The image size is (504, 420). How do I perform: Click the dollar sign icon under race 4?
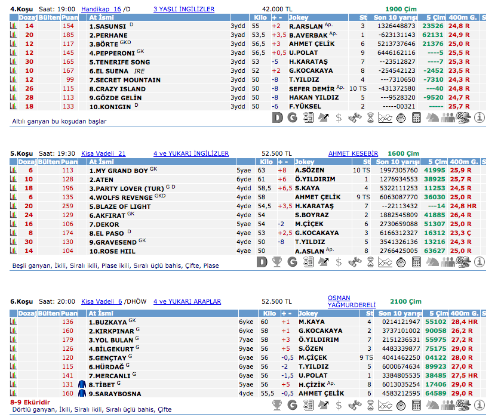(x=339, y=118)
